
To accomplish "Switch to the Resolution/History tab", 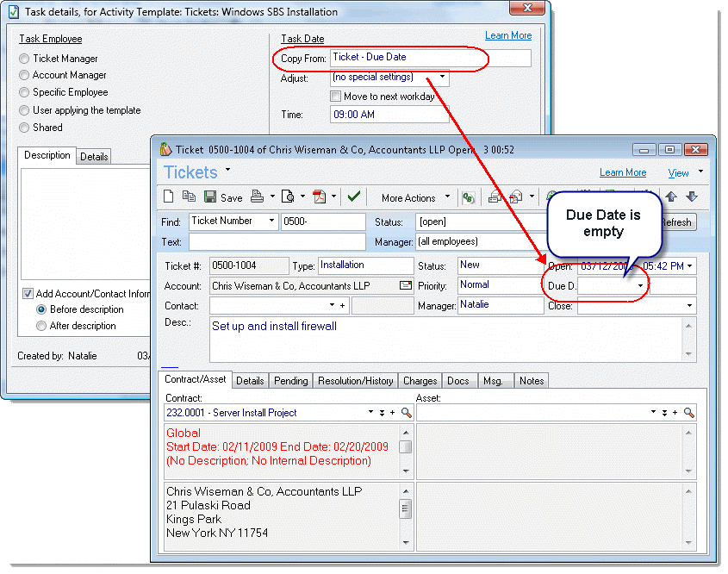I will coord(355,380).
